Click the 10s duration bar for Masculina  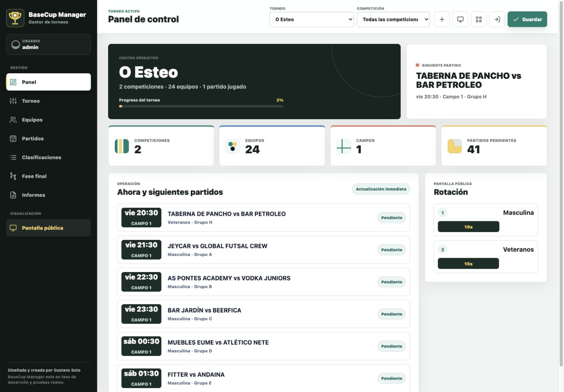(469, 227)
